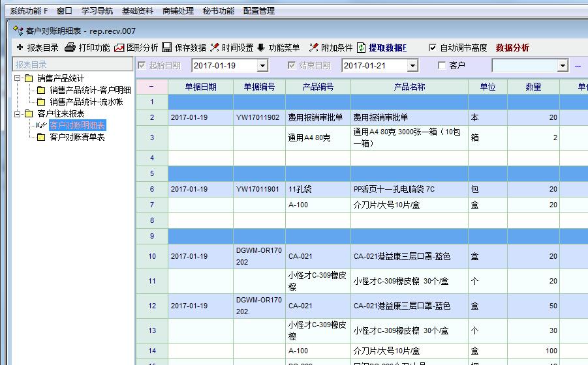Toggle the 自动调节高度 checkbox
Screen dimensions: 588x365
432,48
